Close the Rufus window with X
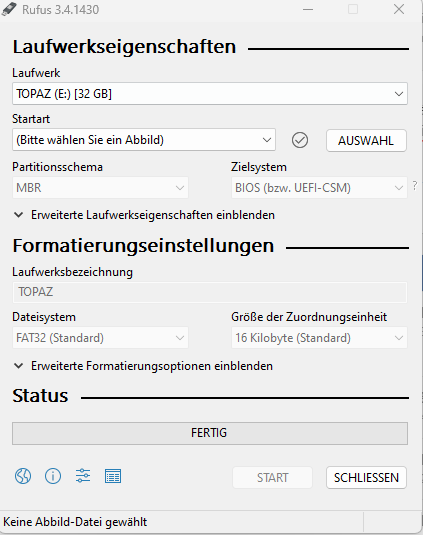 (399, 9)
